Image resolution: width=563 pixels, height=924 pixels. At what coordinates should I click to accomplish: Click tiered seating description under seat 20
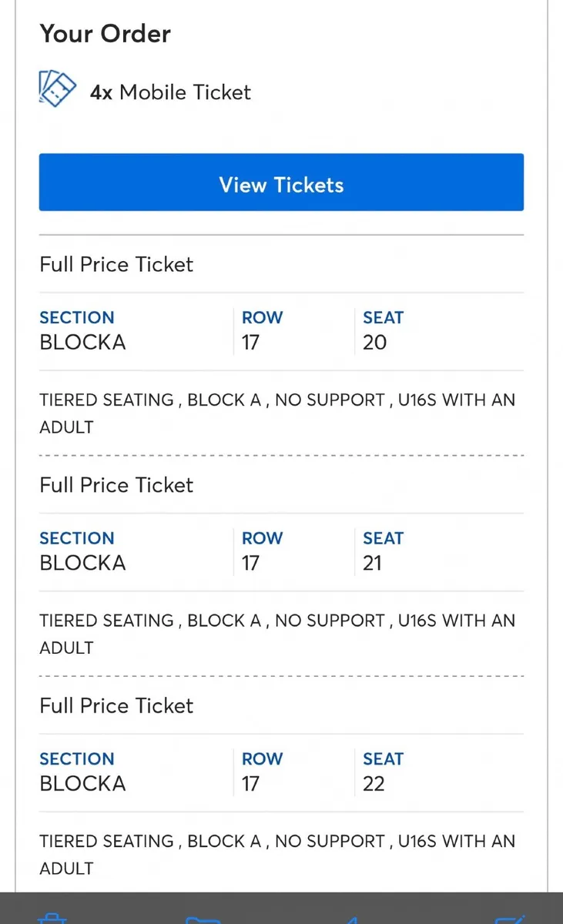(x=277, y=413)
